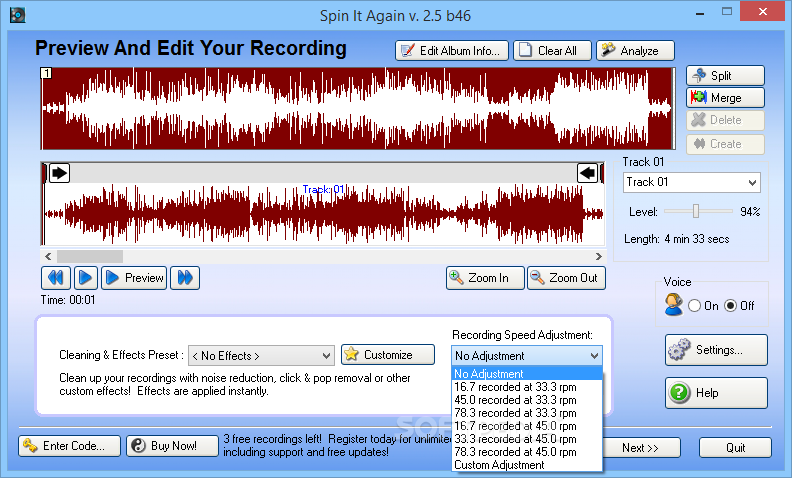Click the Voice person icon
The height and width of the screenshot is (478, 792).
(x=674, y=305)
